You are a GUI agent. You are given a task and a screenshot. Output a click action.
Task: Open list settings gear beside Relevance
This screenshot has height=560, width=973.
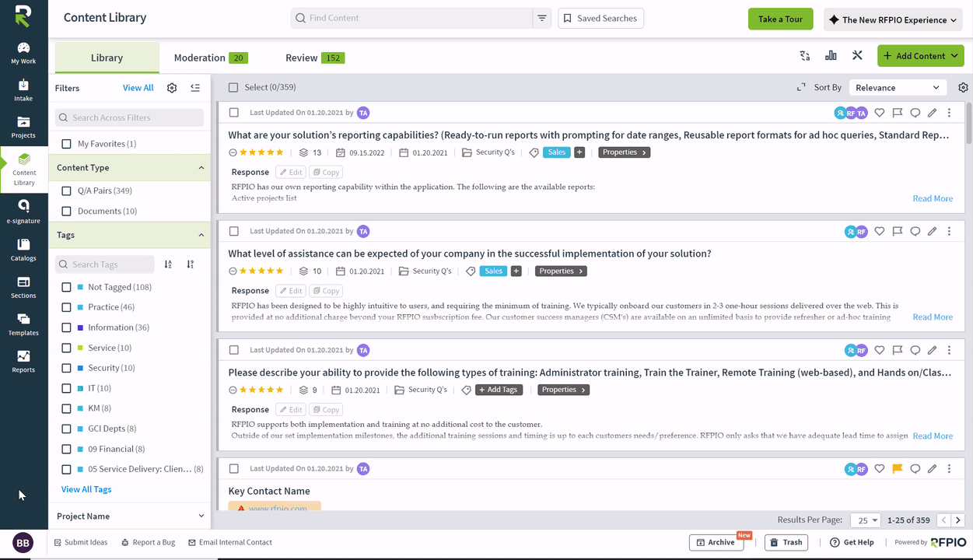tap(964, 88)
